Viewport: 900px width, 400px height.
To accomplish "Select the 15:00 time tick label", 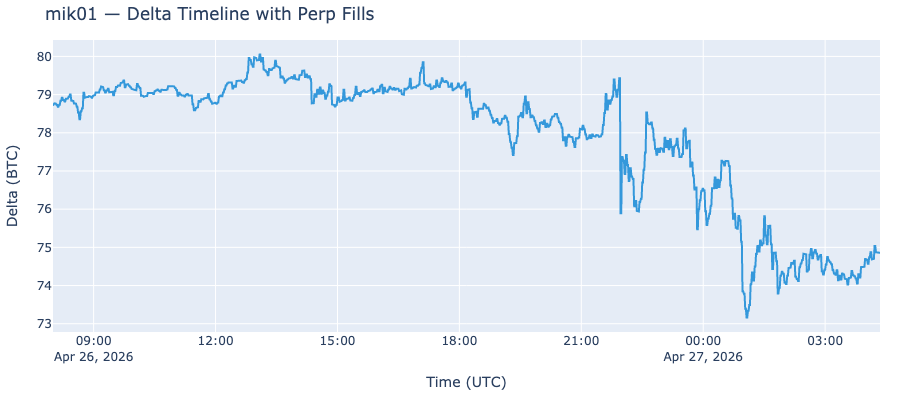I will (x=338, y=341).
